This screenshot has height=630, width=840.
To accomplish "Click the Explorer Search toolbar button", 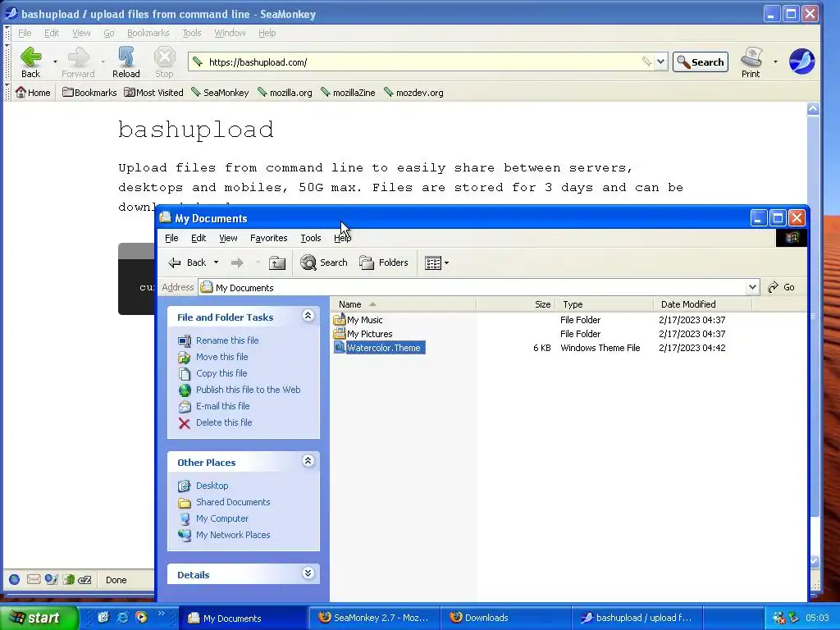I will pyautogui.click(x=323, y=262).
